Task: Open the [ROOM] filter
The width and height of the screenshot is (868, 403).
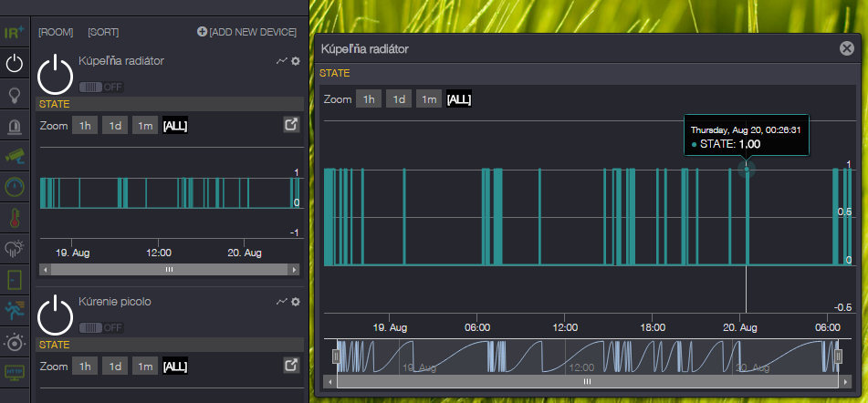Action: 55,32
